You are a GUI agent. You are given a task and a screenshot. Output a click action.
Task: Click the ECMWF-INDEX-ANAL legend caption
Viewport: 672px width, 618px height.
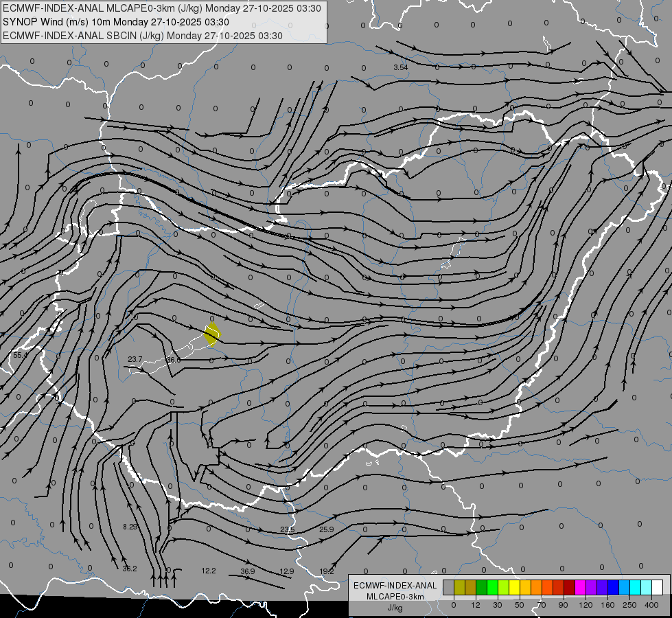[x=395, y=586]
